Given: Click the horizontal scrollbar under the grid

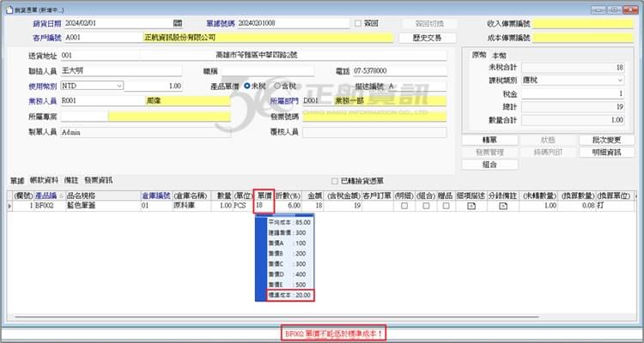Looking at the screenshot, I should pos(275,317).
